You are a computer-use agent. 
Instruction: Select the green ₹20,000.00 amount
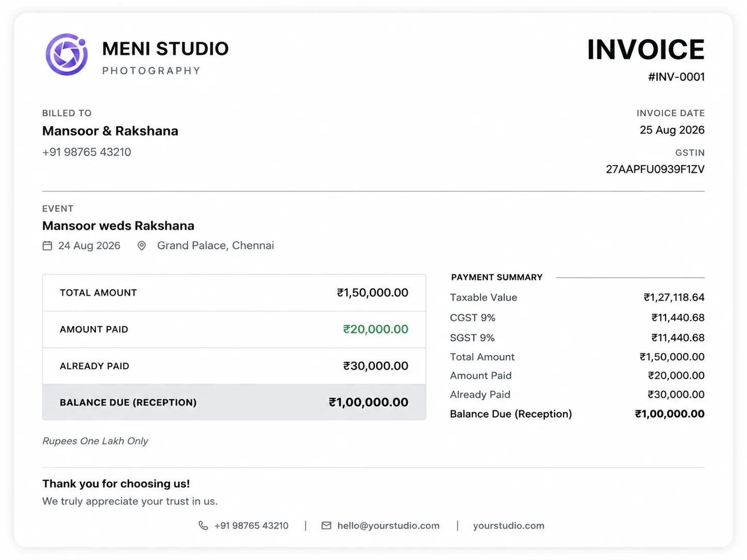(x=376, y=330)
